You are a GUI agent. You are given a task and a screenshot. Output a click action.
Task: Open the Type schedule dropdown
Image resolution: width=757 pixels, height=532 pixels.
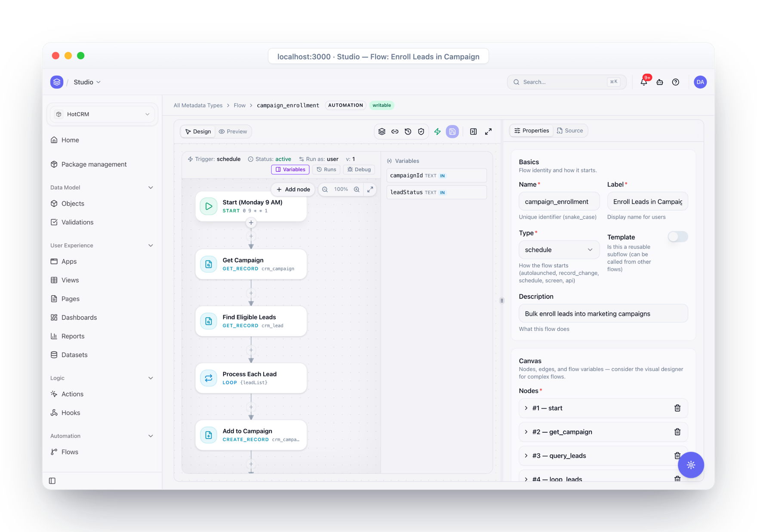tap(559, 250)
